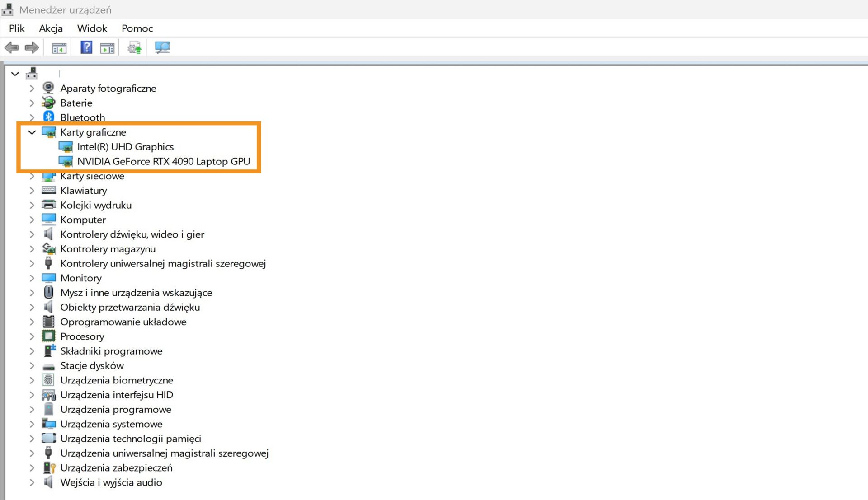Viewport: 868px width, 500px height.
Task: Click the blue Help question-mark toolbar icon
Action: click(x=86, y=47)
